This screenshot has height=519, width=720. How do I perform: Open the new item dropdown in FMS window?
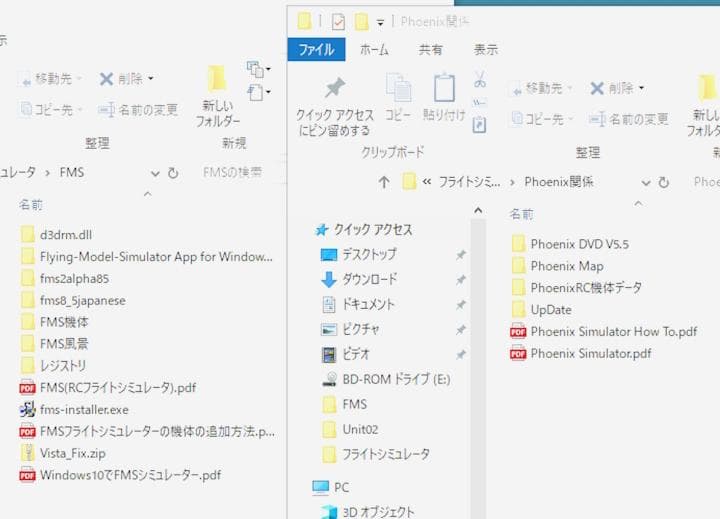point(259,69)
